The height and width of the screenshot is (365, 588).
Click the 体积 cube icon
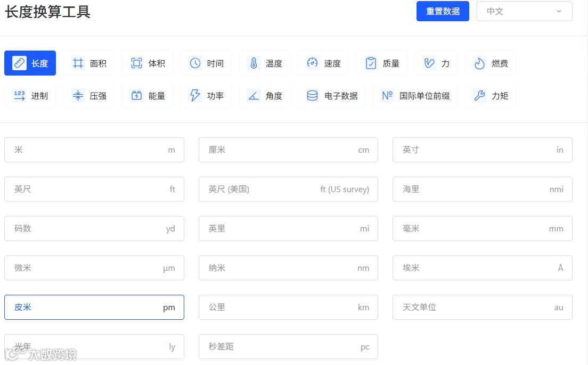(x=136, y=63)
